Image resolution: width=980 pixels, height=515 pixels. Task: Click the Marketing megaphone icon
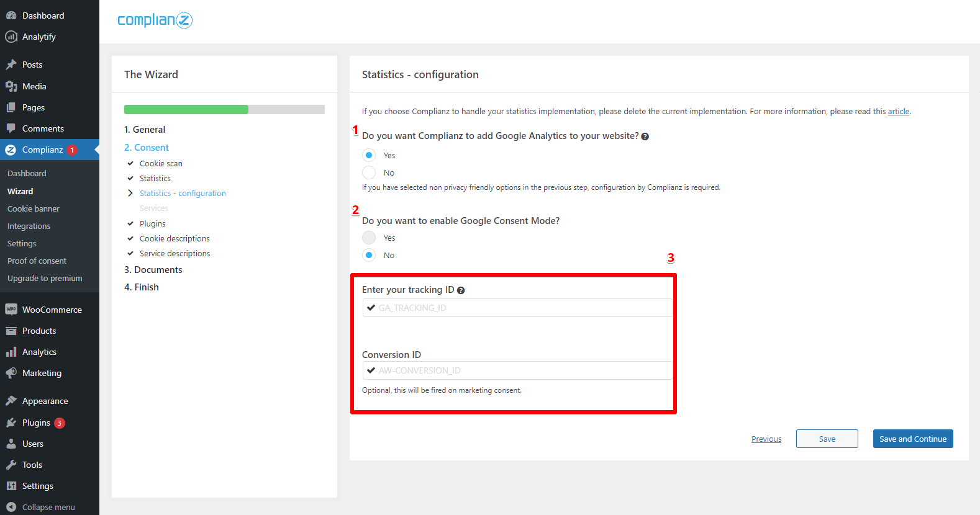coord(11,373)
